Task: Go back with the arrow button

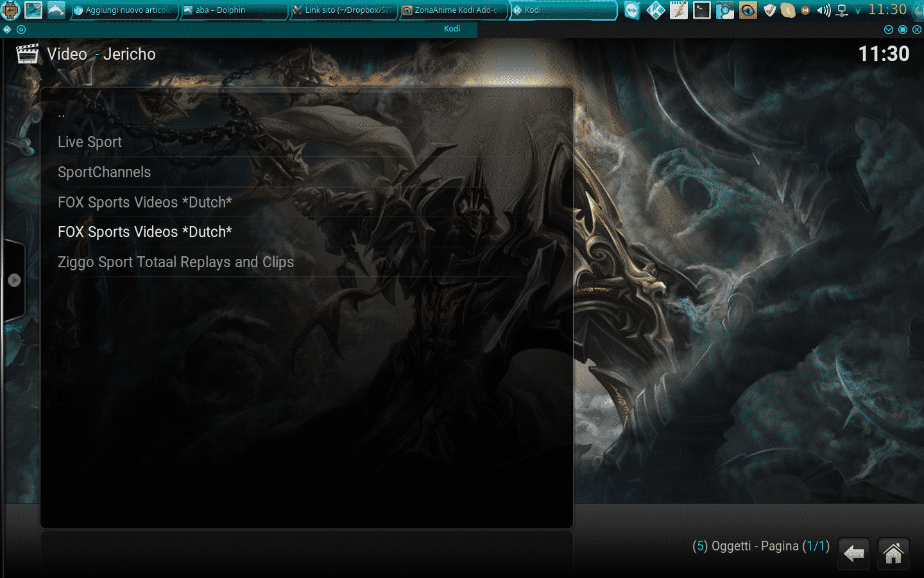Action: click(854, 554)
